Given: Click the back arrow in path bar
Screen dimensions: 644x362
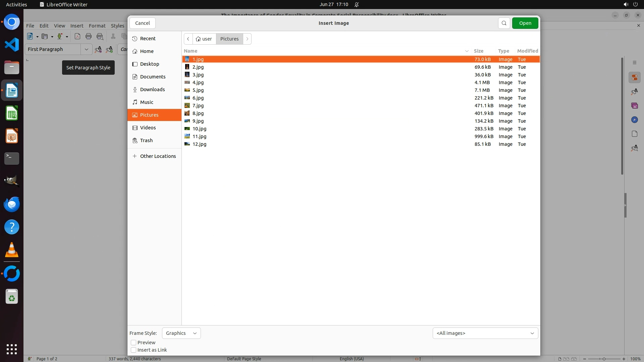Looking at the screenshot, I should tap(188, 39).
